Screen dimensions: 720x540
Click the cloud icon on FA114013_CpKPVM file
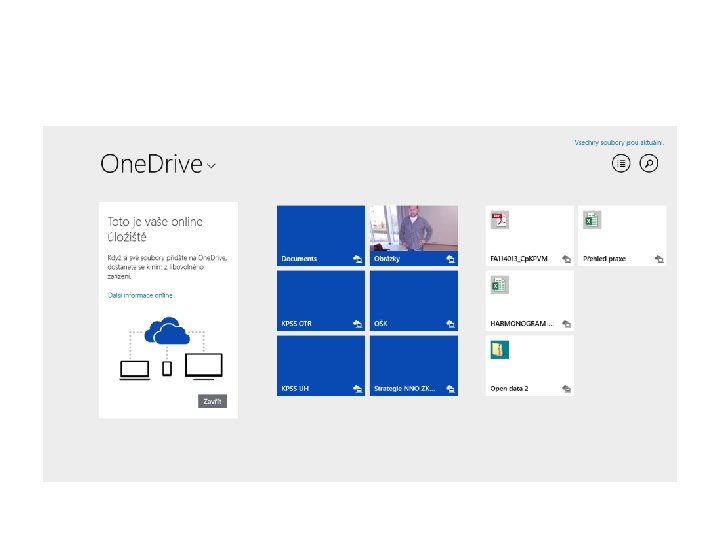pyautogui.click(x=567, y=259)
